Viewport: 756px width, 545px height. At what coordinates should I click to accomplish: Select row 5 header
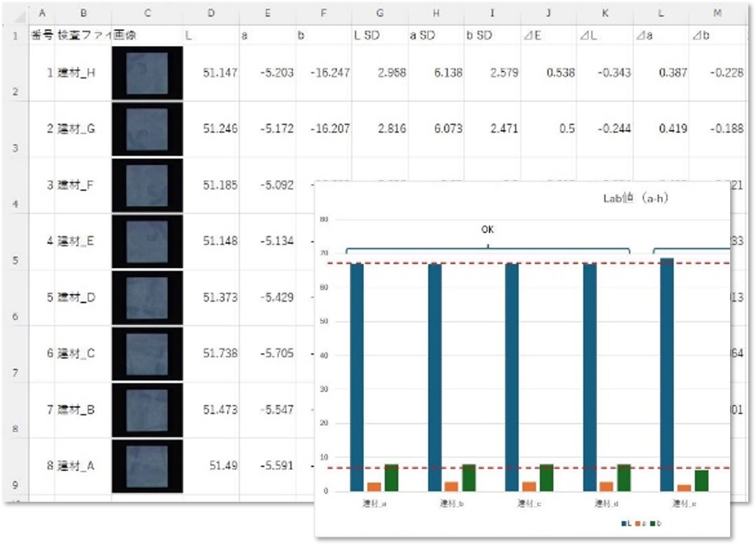[x=15, y=241]
